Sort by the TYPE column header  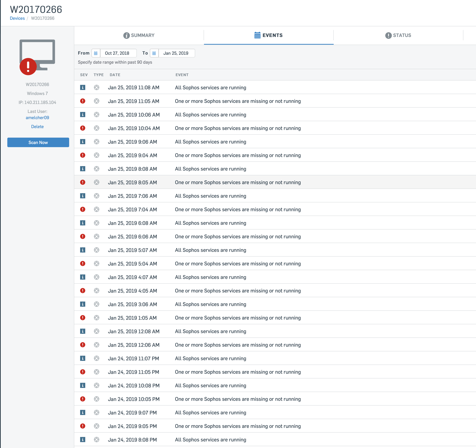coord(99,75)
